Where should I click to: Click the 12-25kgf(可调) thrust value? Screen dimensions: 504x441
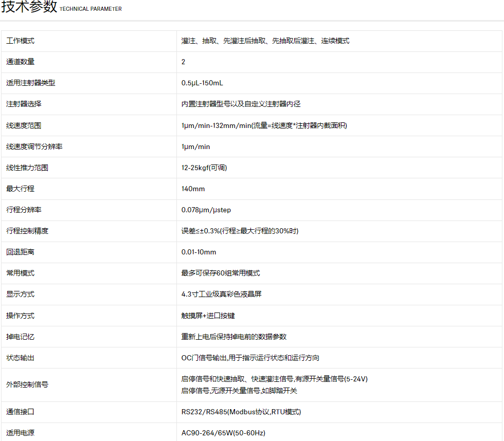click(204, 168)
